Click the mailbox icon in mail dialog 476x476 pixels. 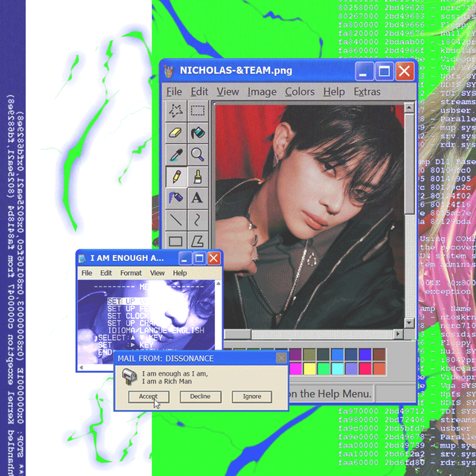(129, 377)
